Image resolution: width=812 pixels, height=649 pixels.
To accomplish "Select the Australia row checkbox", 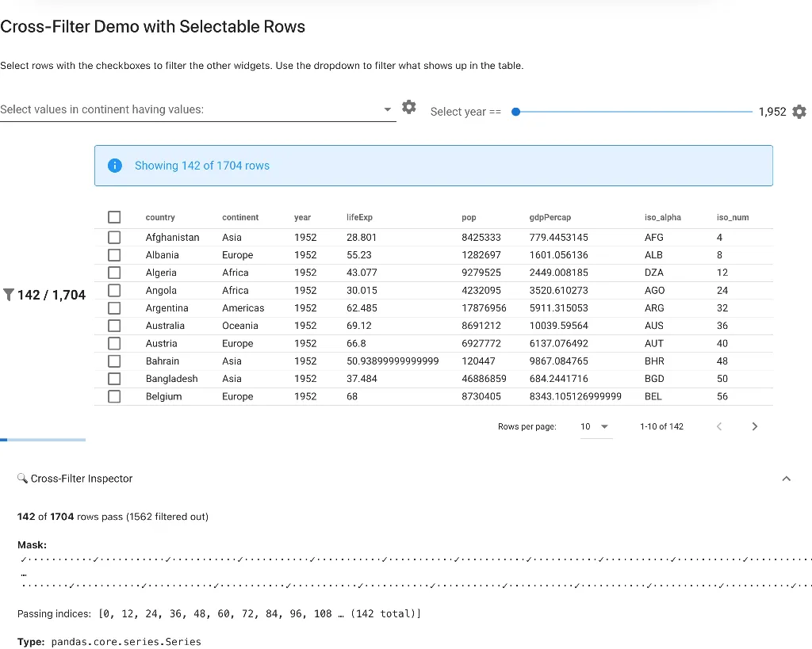I will coord(114,326).
